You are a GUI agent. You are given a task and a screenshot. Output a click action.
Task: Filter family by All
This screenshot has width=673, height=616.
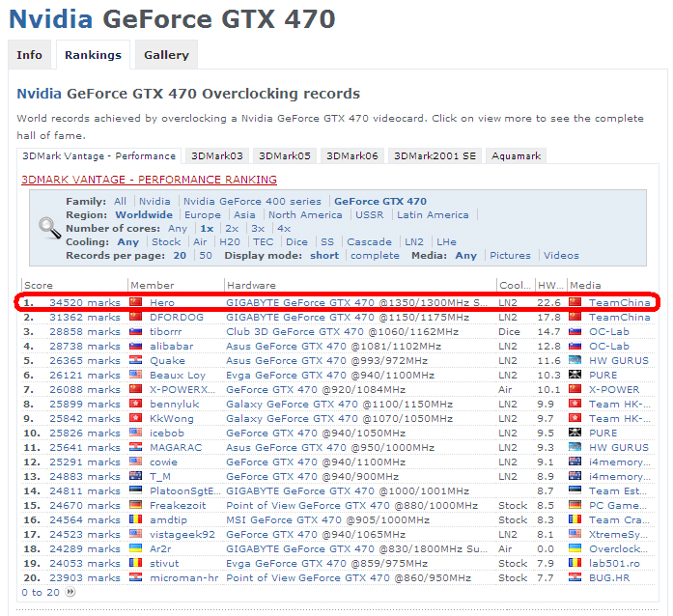click(120, 202)
